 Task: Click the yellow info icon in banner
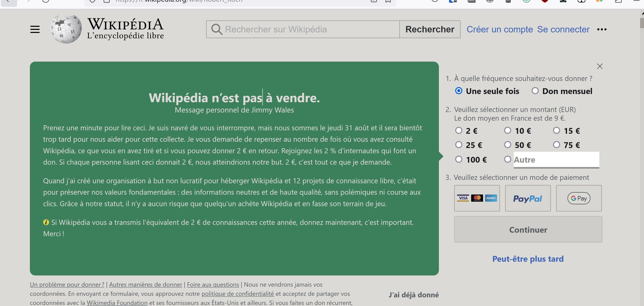[x=46, y=222]
